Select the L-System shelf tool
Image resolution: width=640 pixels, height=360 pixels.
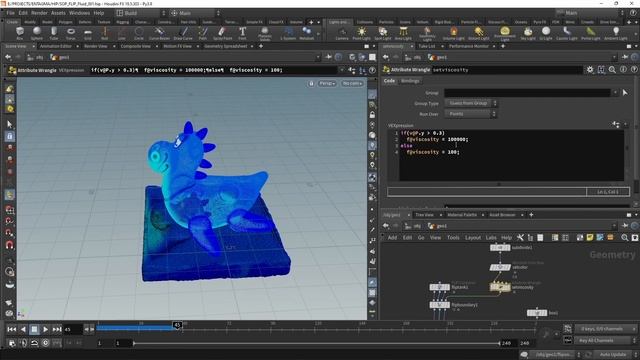coord(288,33)
